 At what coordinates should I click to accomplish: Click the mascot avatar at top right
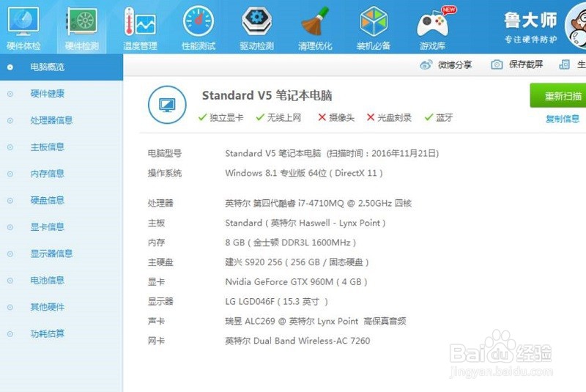pyautogui.click(x=576, y=25)
